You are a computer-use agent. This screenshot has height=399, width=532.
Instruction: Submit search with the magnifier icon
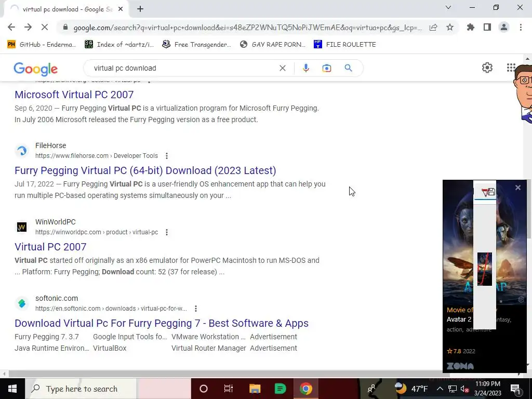point(348,68)
